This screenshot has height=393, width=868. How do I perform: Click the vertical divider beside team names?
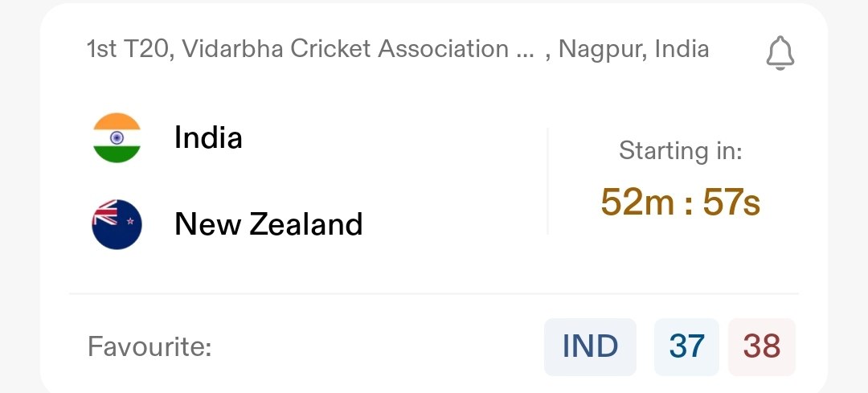click(x=548, y=181)
